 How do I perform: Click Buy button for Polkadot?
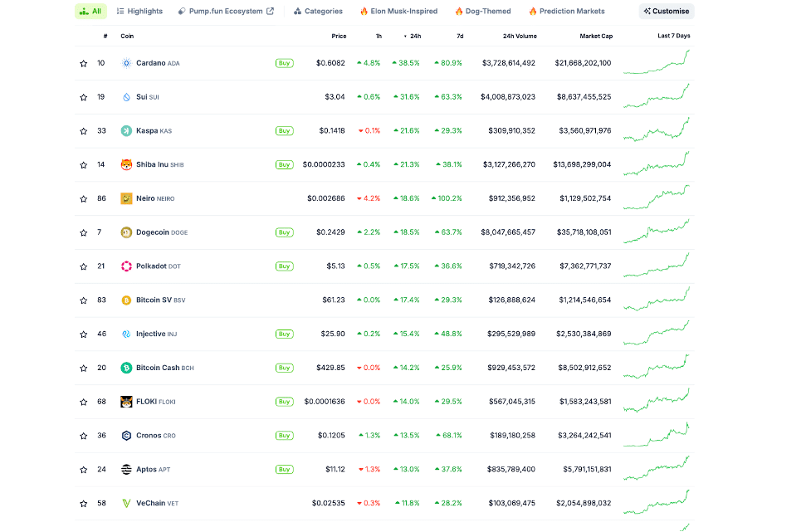point(285,266)
